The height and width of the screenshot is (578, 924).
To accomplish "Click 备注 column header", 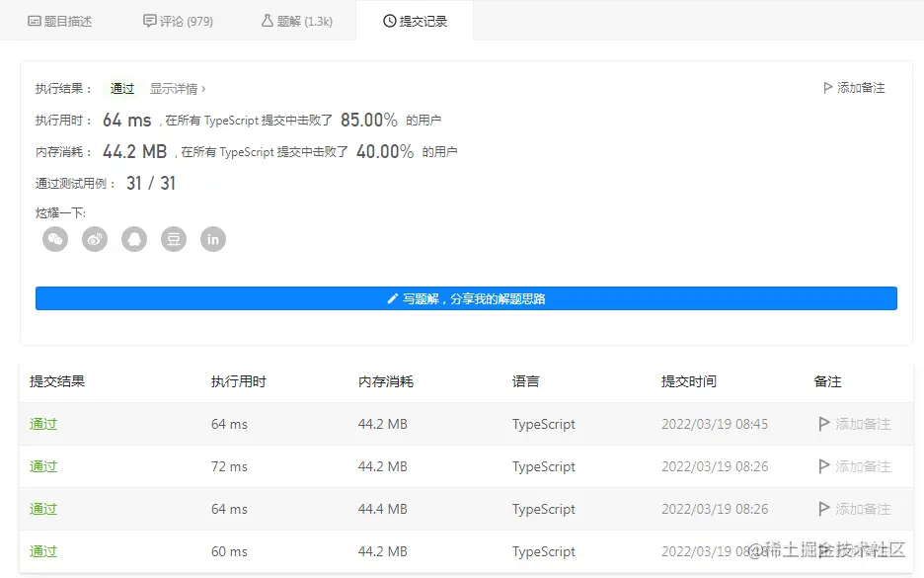I will coord(827,381).
